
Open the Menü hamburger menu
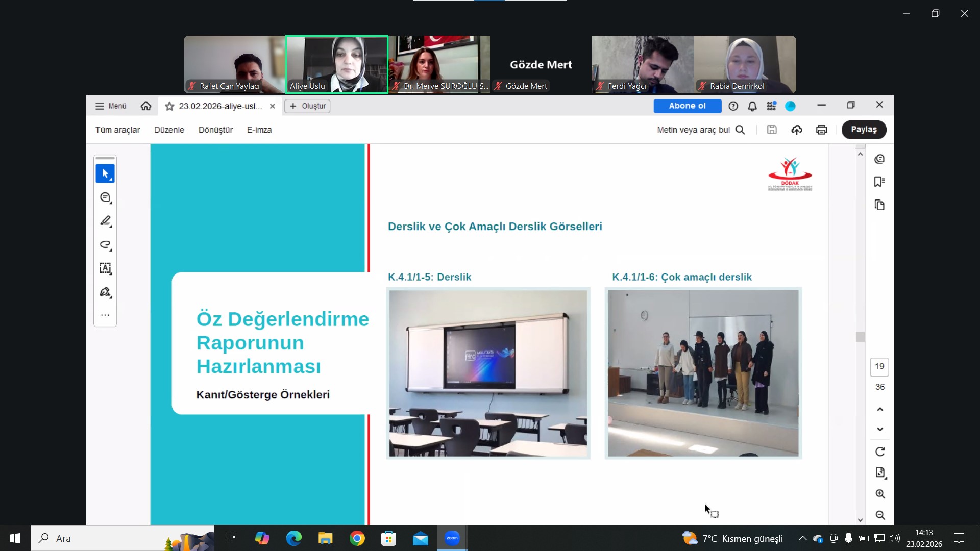pyautogui.click(x=111, y=106)
